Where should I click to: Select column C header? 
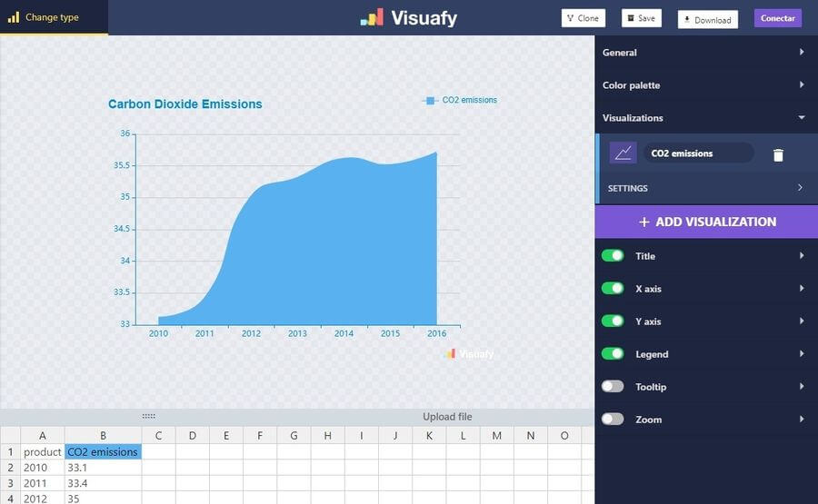158,436
